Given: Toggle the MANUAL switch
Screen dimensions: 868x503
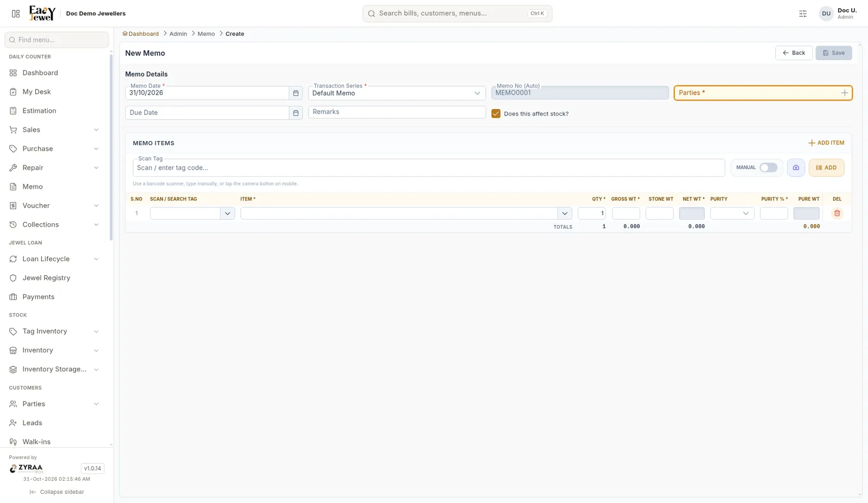Looking at the screenshot, I should pos(768,167).
